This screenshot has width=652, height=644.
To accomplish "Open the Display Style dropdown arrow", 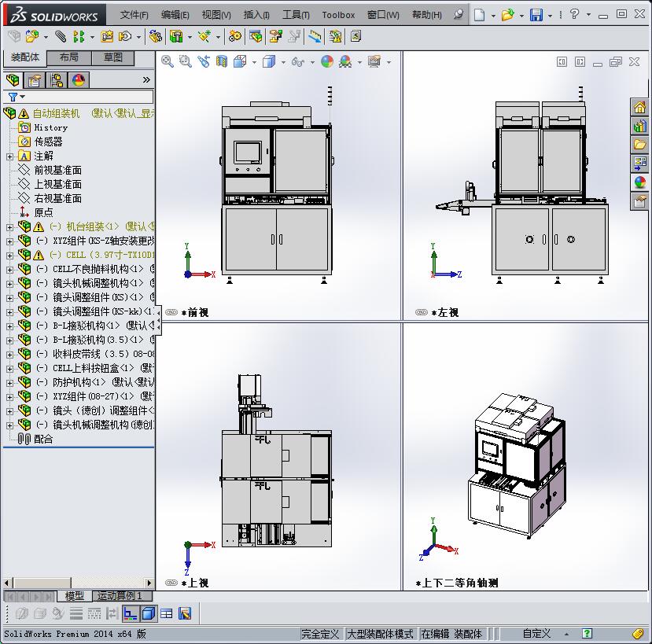I will pos(283,62).
